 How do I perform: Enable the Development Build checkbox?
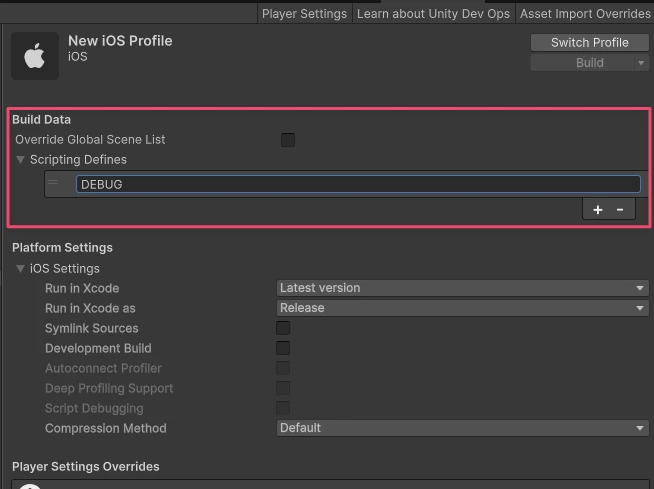point(283,348)
